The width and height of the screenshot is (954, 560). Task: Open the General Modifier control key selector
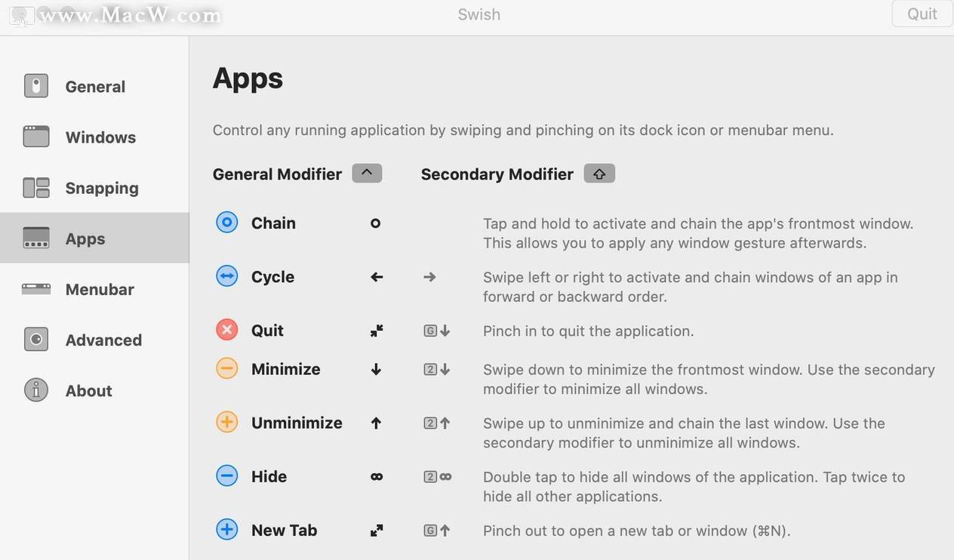(x=367, y=174)
